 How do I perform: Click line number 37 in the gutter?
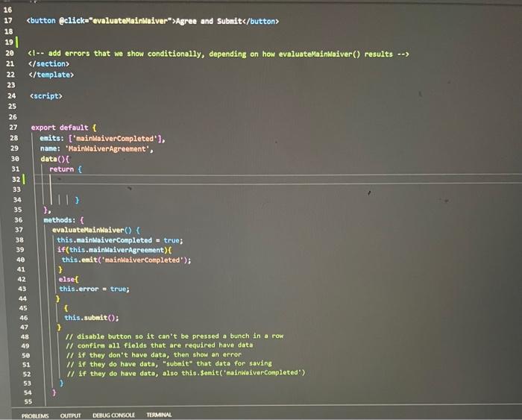click(x=19, y=230)
